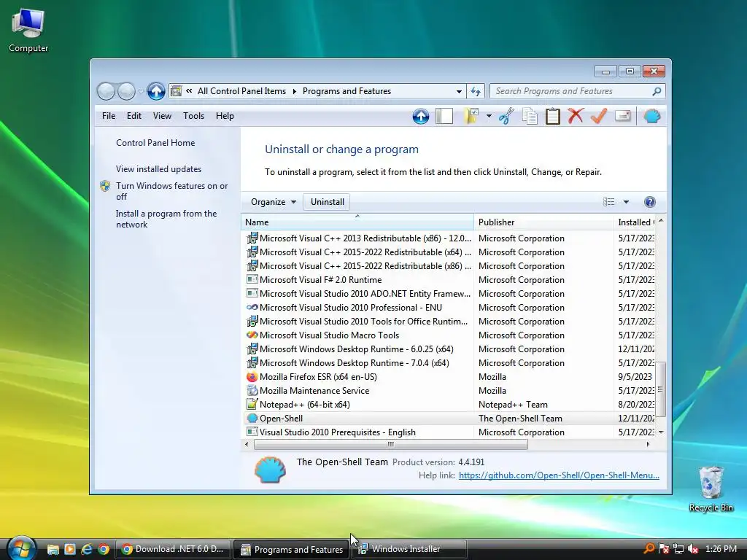747x560 pixels.
Task: Click the Cut scissors icon
Action: [506, 116]
